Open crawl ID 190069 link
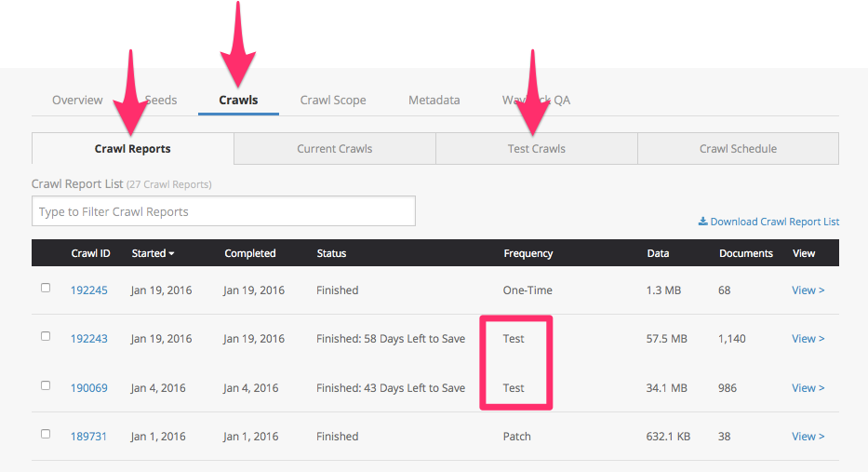The height and width of the screenshot is (472, 868). click(89, 388)
